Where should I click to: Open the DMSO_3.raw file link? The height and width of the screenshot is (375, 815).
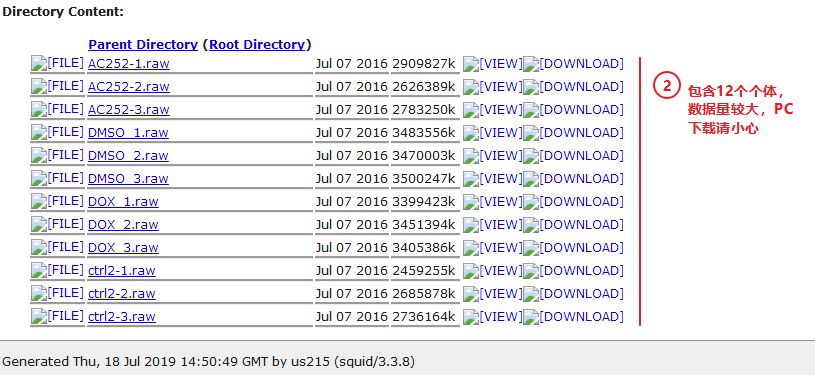(128, 178)
